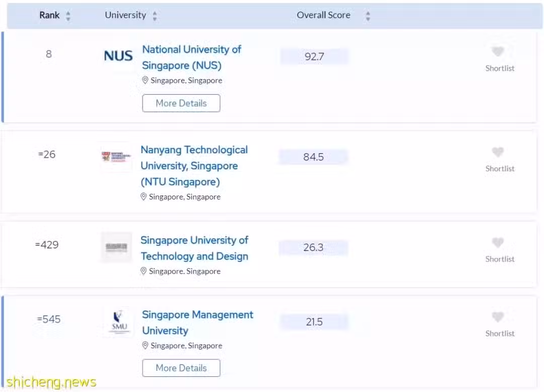
Task: Click Singapore, Singapore location text under SMU
Action: 186,346
